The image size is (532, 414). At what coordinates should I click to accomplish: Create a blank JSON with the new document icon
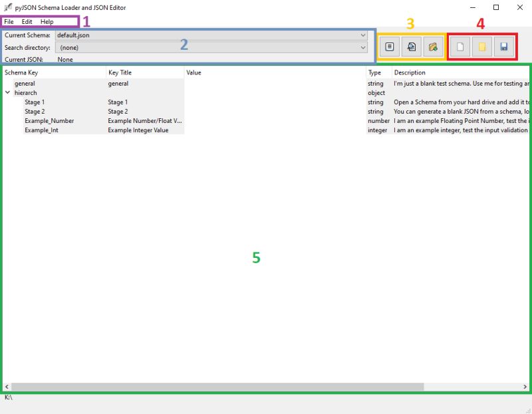click(460, 47)
